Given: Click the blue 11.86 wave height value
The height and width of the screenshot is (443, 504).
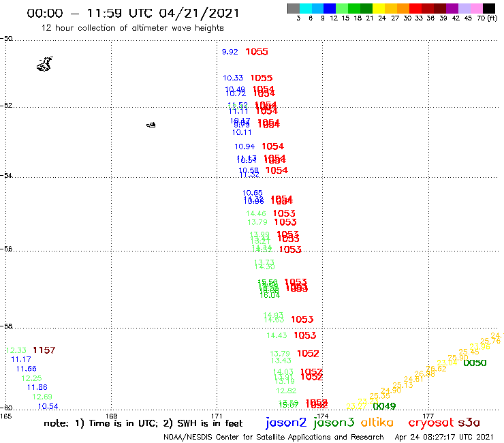Looking at the screenshot, I should [37, 387].
